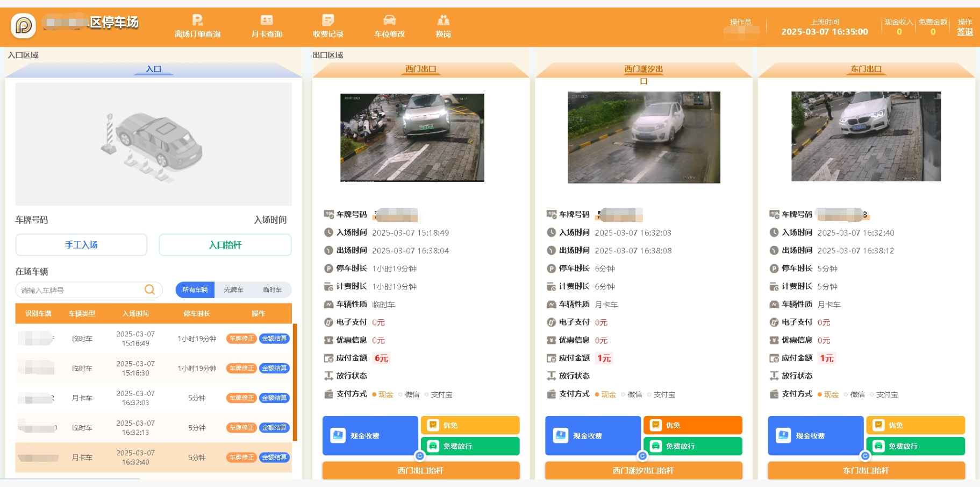The image size is (980, 487).
Task: Select 微信 payment for 西门出口
Action: (409, 394)
